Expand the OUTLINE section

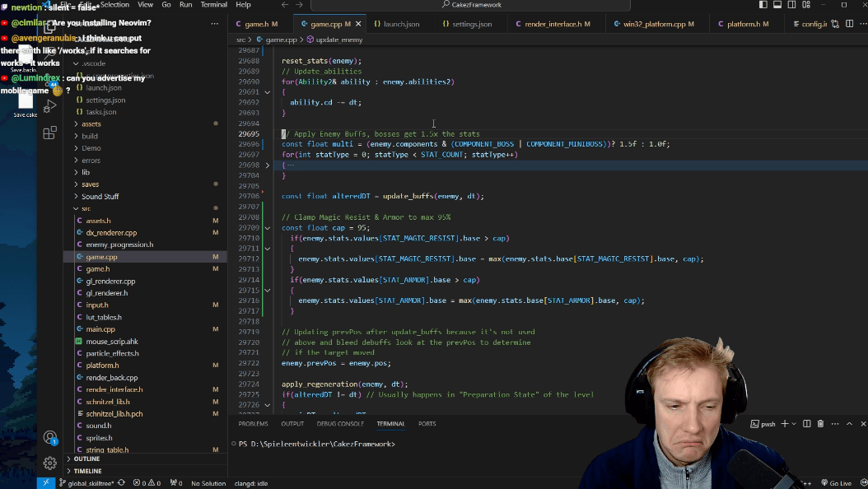86,459
